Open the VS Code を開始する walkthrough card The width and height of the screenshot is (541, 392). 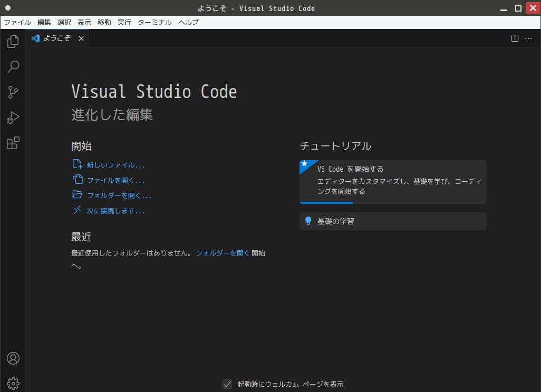tap(393, 182)
